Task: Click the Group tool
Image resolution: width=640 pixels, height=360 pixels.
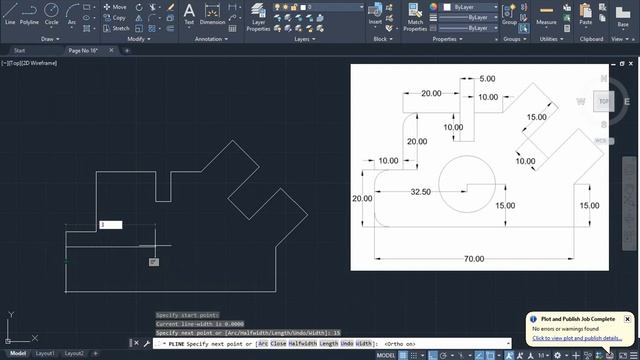Action: (x=509, y=14)
